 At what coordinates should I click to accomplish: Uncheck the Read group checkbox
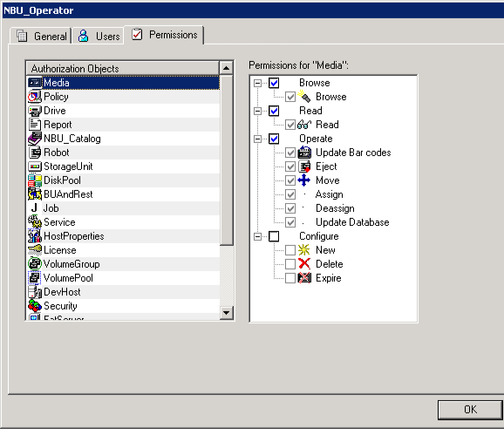point(274,111)
